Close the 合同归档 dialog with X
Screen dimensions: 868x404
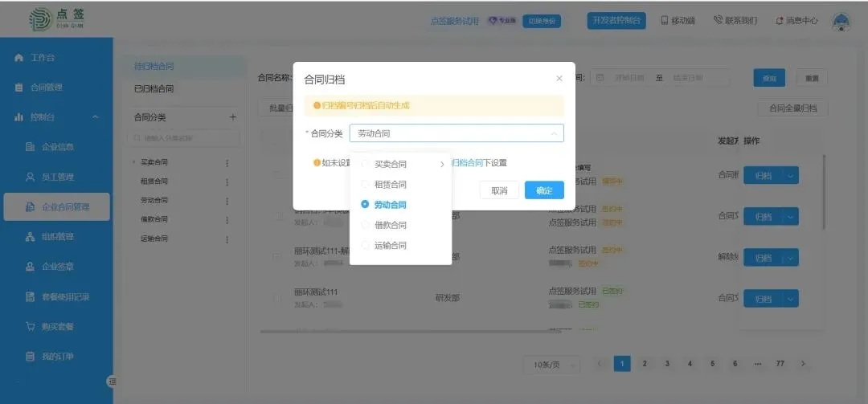tap(559, 79)
